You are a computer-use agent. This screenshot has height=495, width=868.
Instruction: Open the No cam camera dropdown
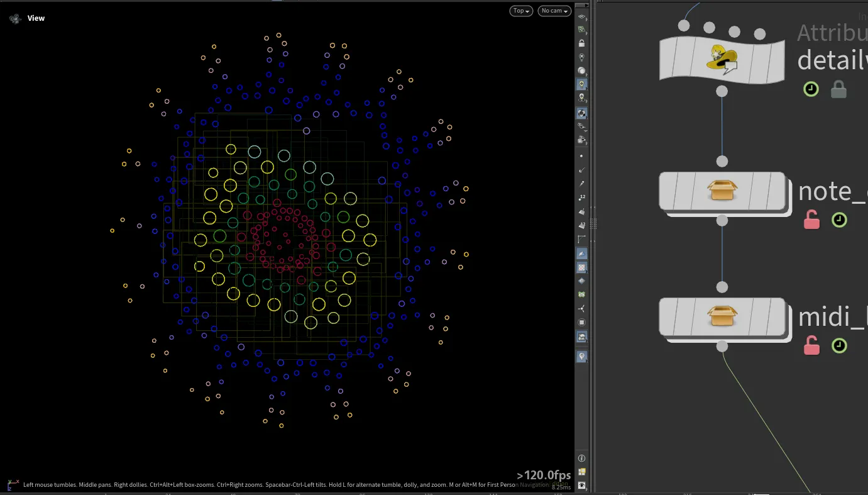(554, 11)
